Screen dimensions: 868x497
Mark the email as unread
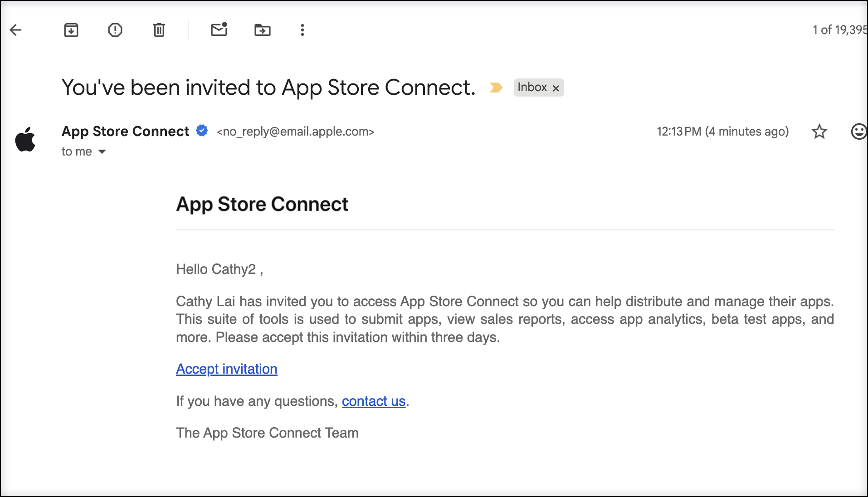click(219, 30)
